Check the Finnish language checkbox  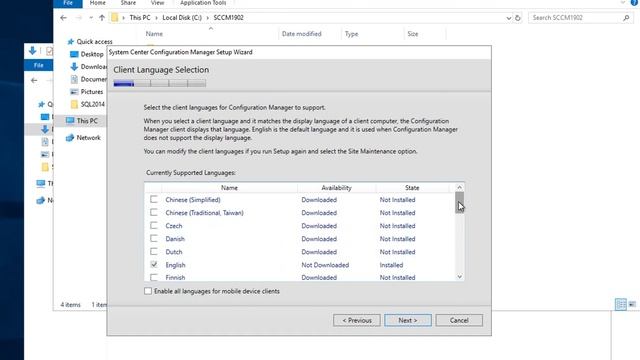pos(153,278)
